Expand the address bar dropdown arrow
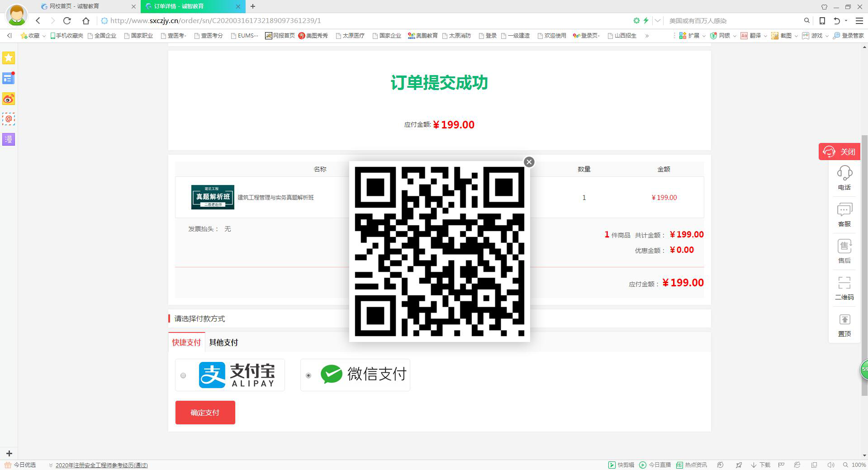 [658, 20]
